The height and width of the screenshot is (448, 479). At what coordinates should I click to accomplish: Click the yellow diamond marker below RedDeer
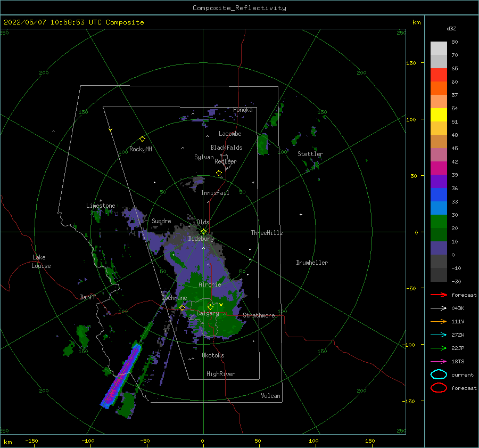coord(219,173)
